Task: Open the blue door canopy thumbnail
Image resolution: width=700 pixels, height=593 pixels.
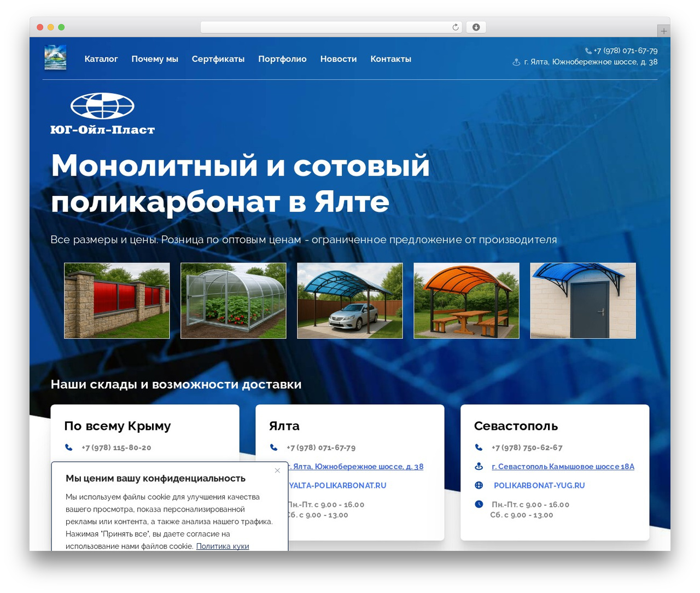Action: point(583,301)
